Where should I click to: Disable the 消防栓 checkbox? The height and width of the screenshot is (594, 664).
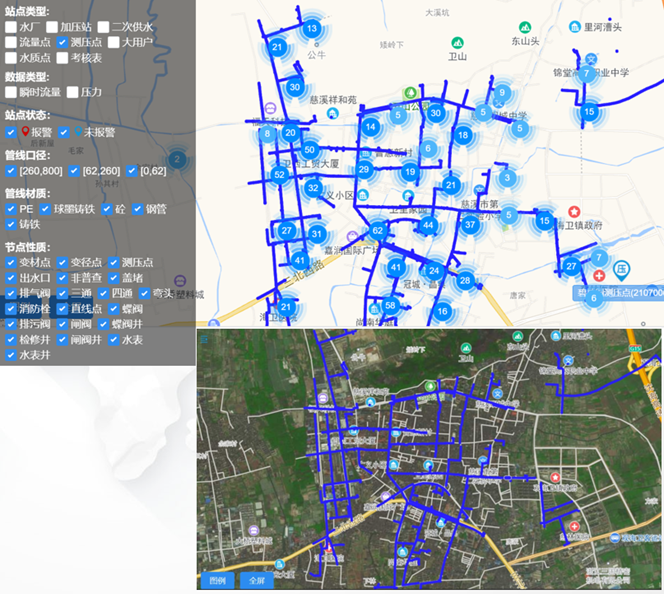pos(11,309)
